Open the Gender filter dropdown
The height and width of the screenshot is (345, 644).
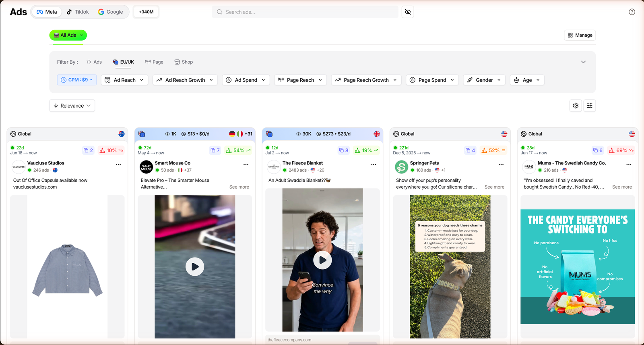coord(484,80)
